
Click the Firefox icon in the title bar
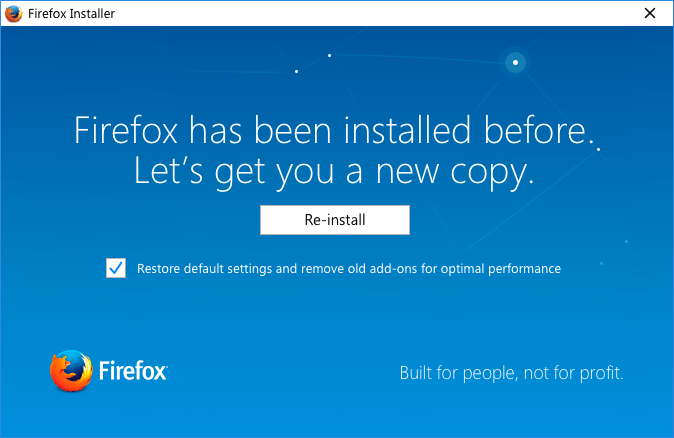click(13, 13)
